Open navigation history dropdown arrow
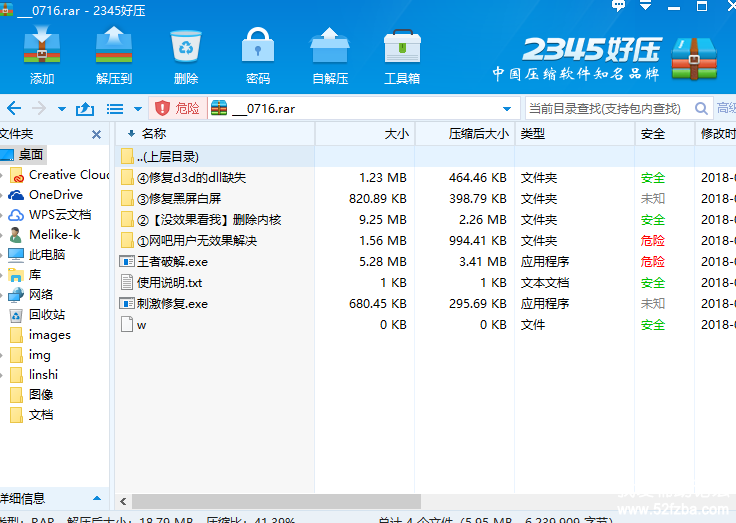The image size is (736, 523). tap(61, 109)
